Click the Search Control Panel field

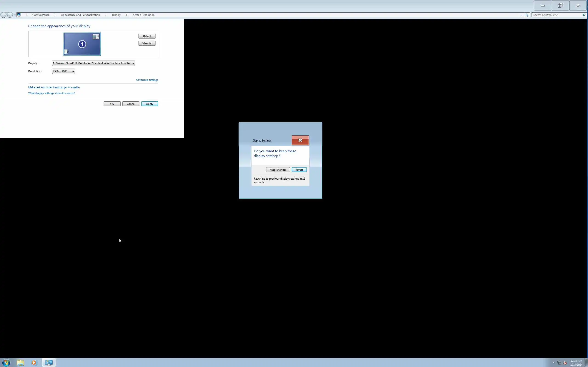[556, 15]
